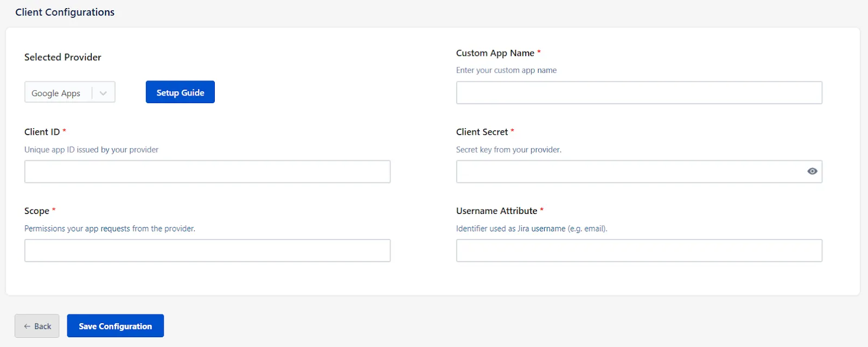Click the Save Configuration button

[x=116, y=326]
